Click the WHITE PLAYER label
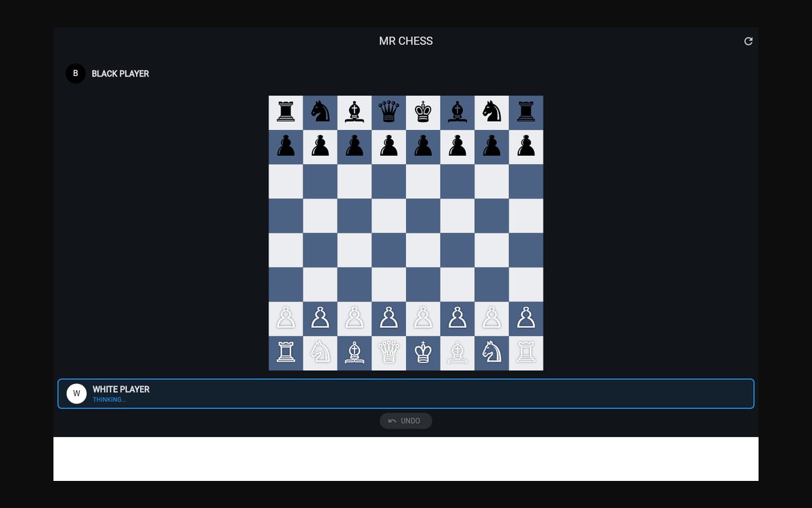 [x=121, y=389]
